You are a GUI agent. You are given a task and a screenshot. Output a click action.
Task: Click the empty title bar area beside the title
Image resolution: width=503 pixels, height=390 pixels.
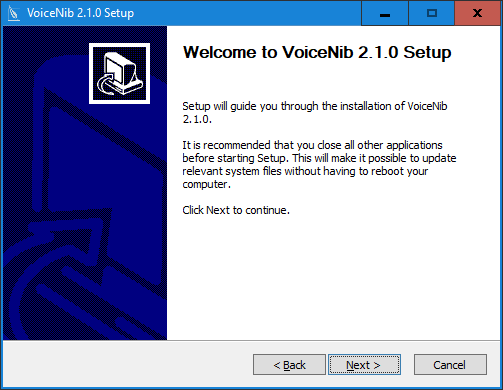[247, 13]
